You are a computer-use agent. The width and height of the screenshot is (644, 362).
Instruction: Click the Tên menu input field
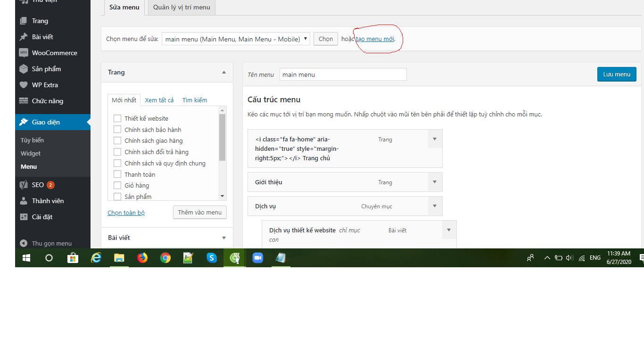coord(343,74)
